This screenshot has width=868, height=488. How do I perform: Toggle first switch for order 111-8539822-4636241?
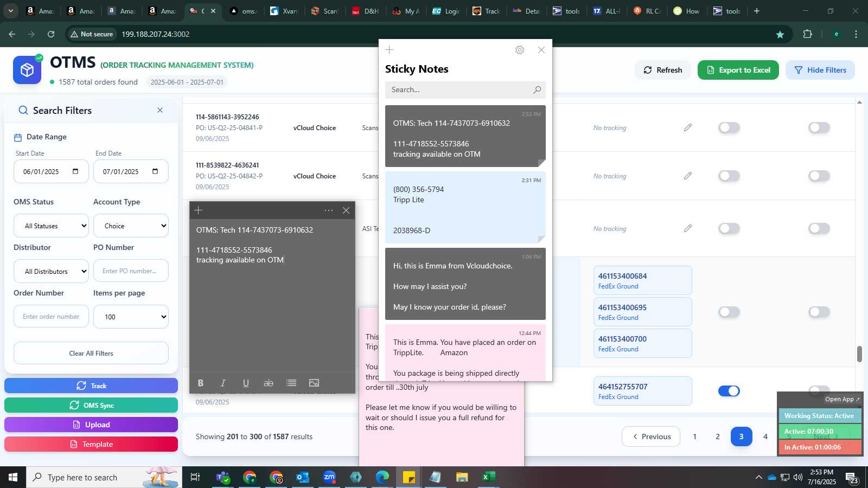(x=729, y=176)
